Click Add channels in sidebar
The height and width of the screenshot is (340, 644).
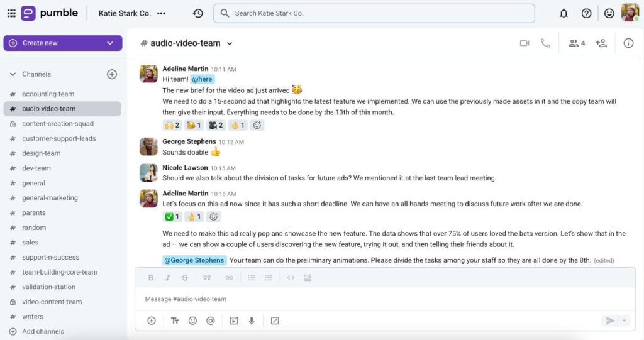[43, 331]
